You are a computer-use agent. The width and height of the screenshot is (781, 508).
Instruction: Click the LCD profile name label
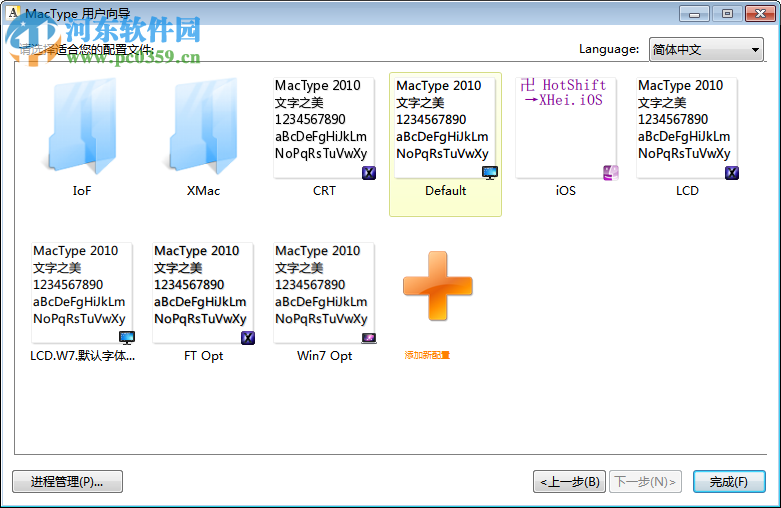click(687, 191)
